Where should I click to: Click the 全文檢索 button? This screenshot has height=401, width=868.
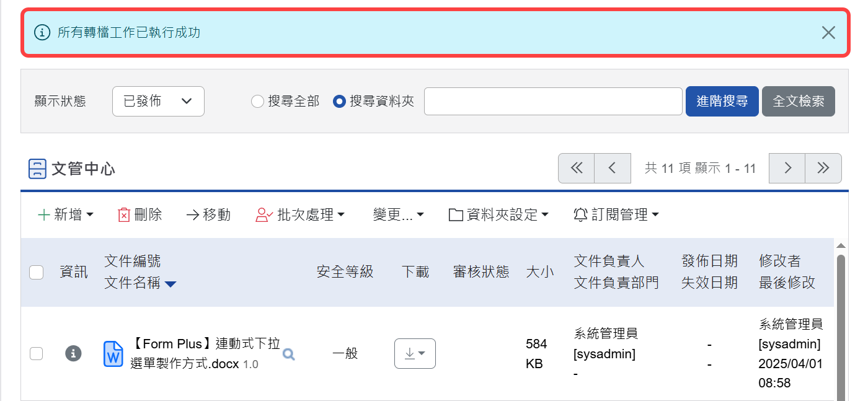point(799,101)
